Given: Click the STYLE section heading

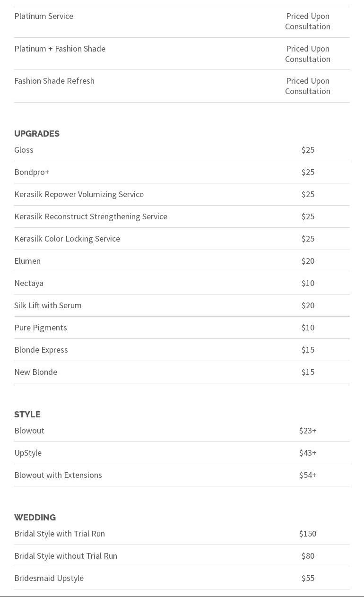Looking at the screenshot, I should point(27,415).
